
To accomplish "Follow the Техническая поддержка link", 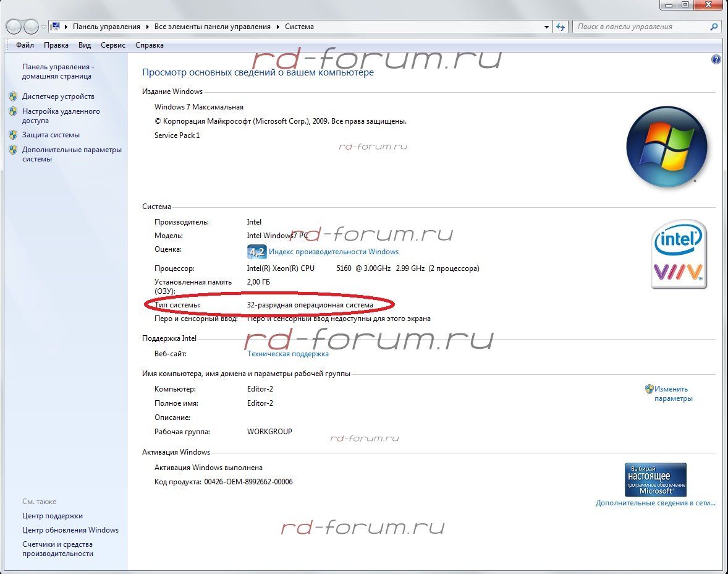I will (288, 354).
